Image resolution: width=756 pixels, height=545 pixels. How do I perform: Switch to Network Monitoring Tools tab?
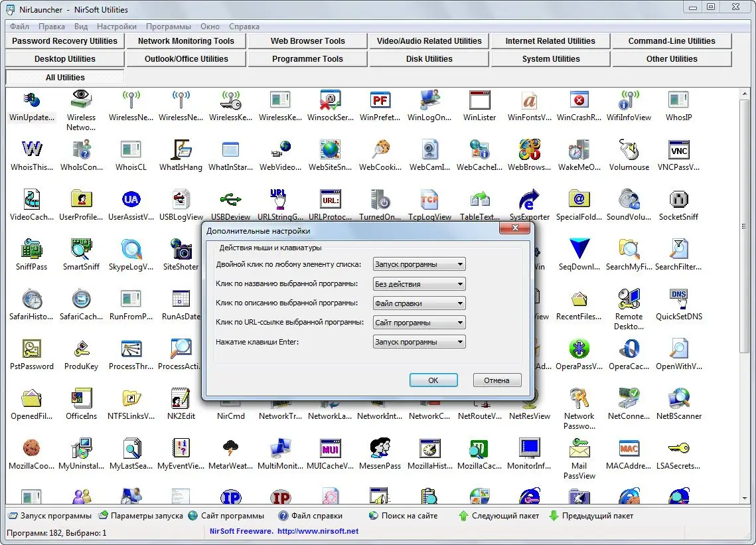(186, 41)
